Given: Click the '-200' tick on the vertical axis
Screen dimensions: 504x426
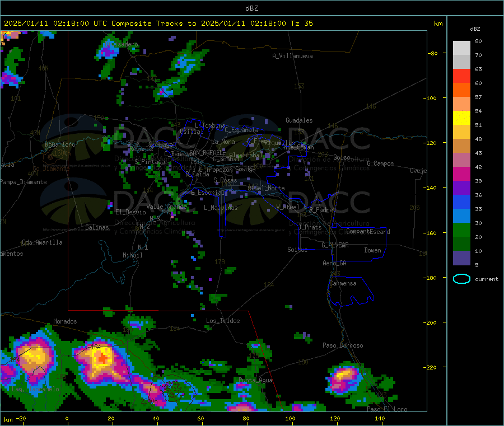Looking at the screenshot, I should [431, 322].
